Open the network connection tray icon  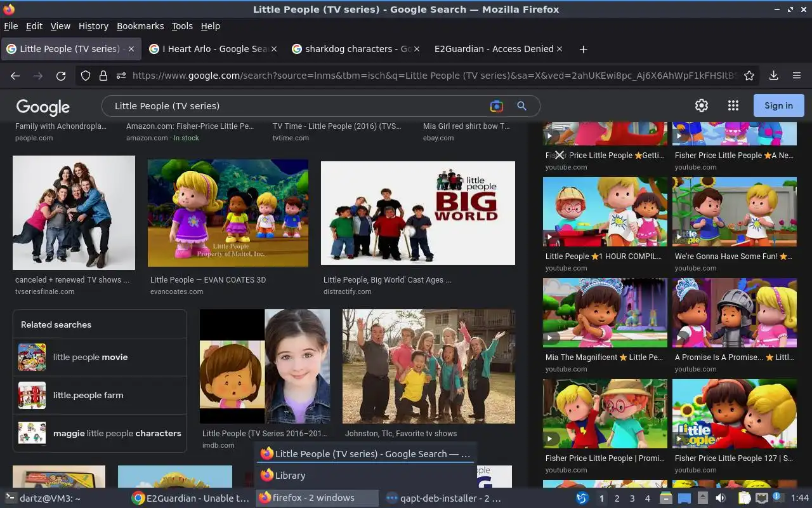pyautogui.click(x=762, y=498)
